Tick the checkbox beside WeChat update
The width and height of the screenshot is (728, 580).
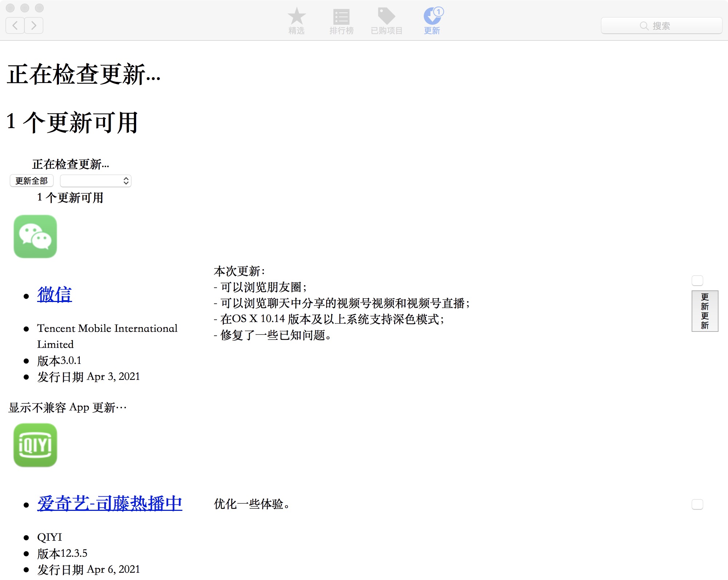coord(697,281)
